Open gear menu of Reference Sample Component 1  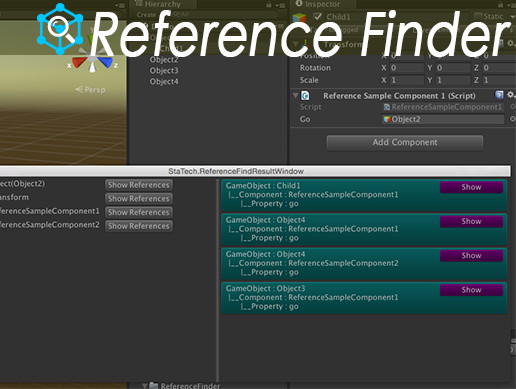[511, 95]
